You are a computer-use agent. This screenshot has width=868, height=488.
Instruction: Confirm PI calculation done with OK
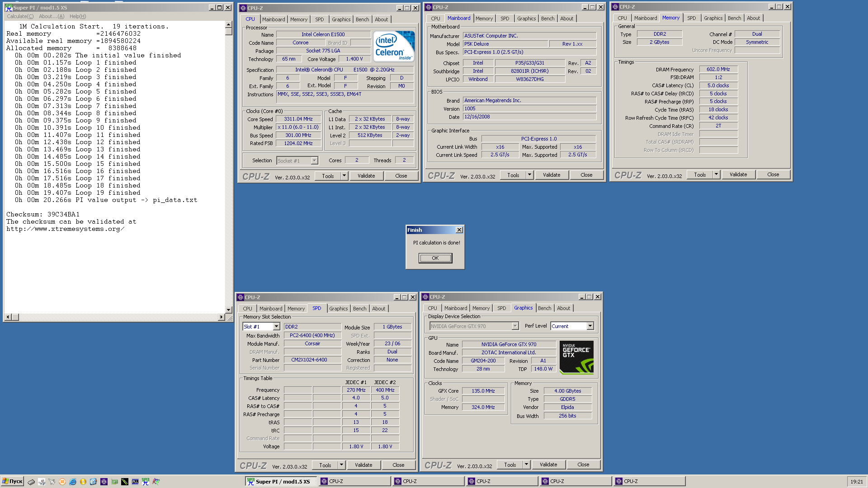(435, 258)
